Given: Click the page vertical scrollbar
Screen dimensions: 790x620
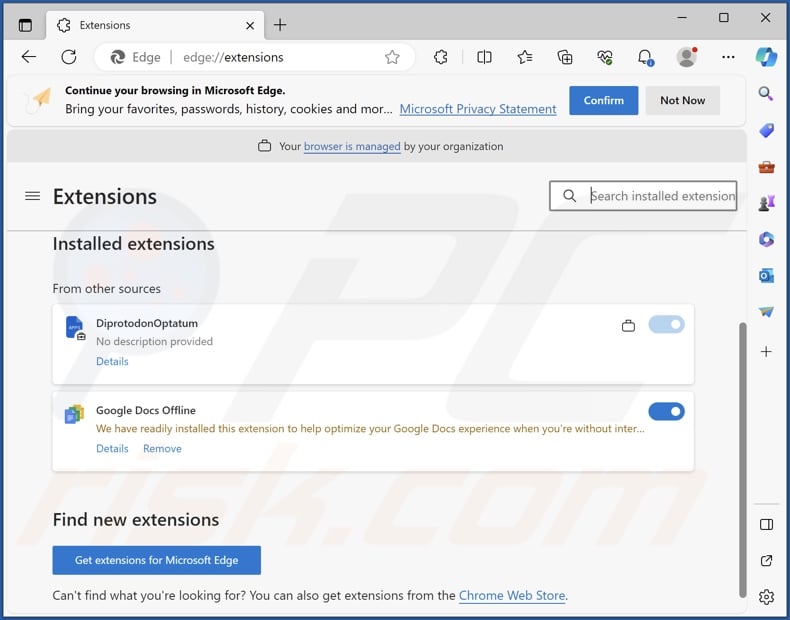Looking at the screenshot, I should tap(742, 459).
